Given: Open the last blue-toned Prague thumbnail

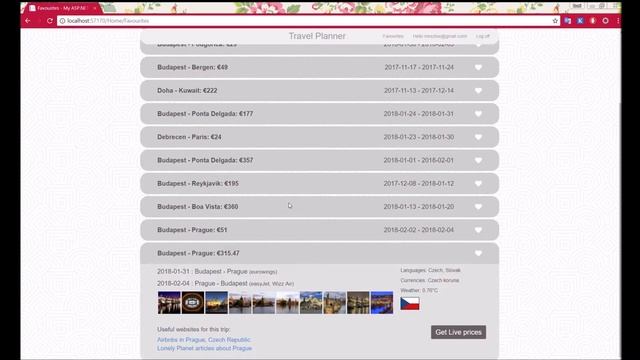Looking at the screenshot, I should (382, 302).
